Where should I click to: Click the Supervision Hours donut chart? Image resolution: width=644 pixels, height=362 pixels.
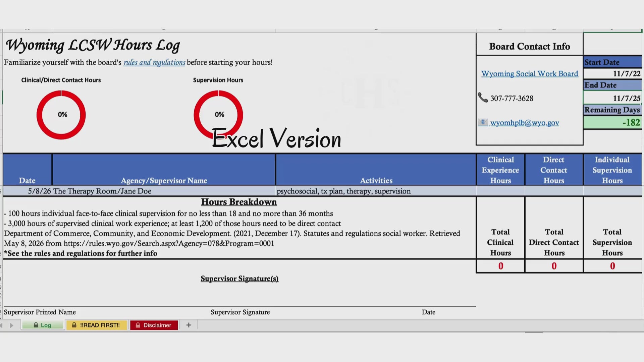tap(218, 115)
